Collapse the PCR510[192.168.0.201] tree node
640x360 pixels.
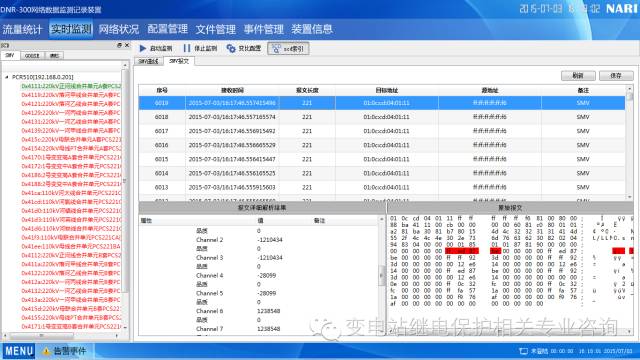(7, 77)
